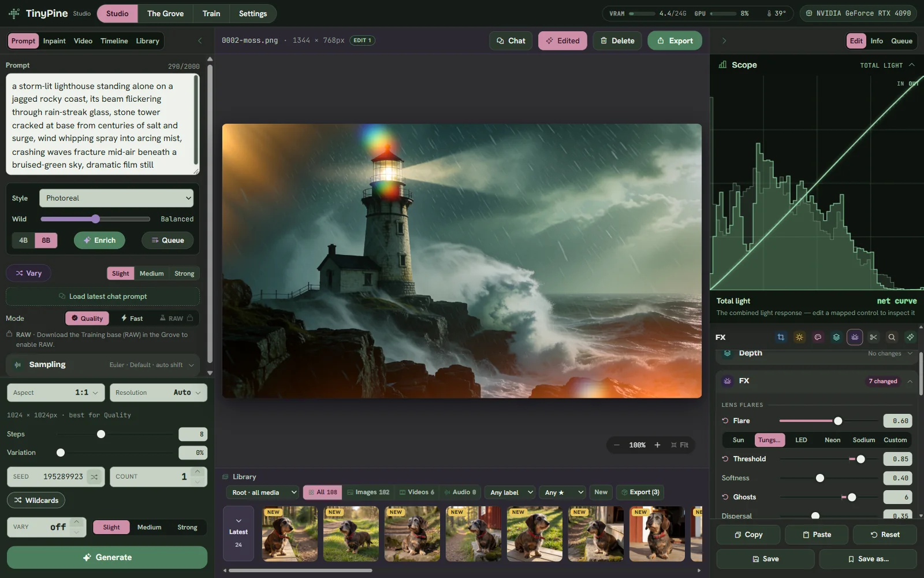
Task: Select the scissors cutout icon
Action: 873,337
